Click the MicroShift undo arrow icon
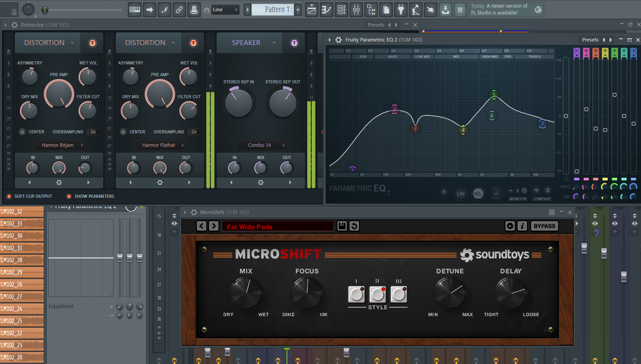This screenshot has height=364, width=641. click(x=354, y=226)
